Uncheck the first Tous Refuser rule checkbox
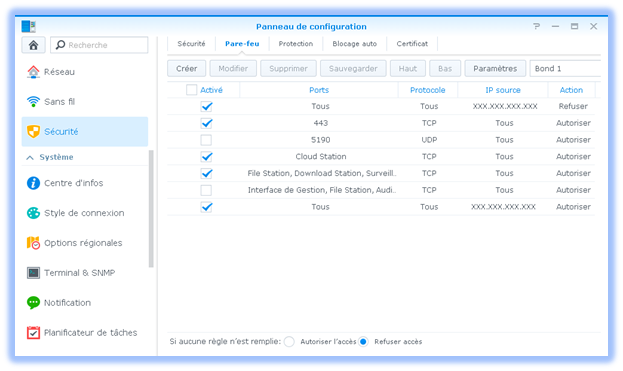623x371 pixels. click(206, 106)
